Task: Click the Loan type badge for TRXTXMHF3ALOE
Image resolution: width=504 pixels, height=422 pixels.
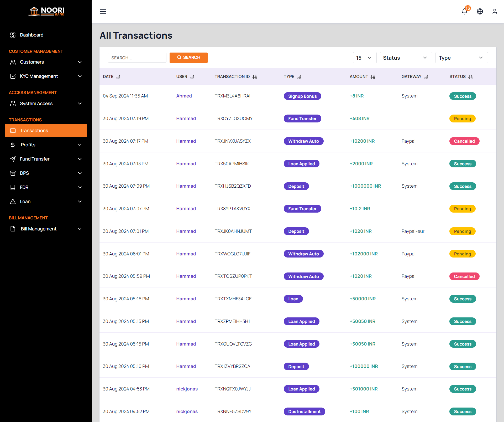Action: pos(293,299)
